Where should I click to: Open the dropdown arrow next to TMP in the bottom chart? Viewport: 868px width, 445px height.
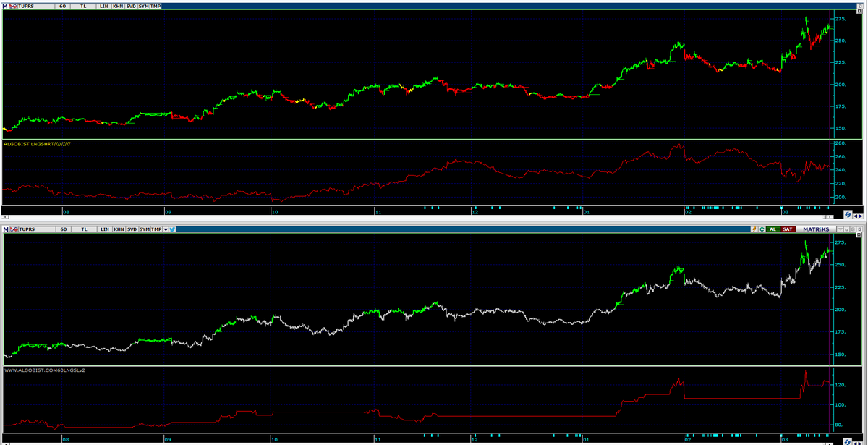click(166, 229)
